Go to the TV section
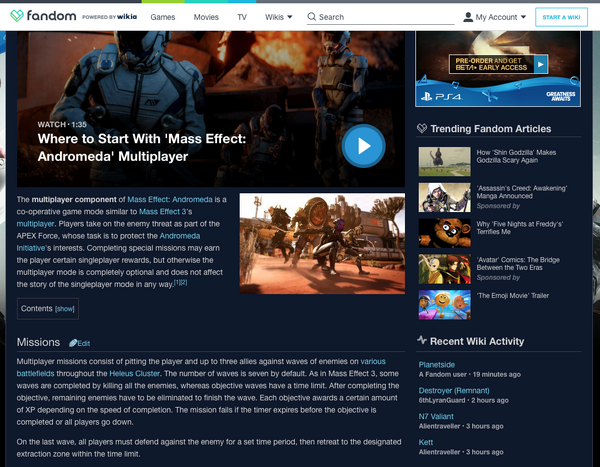This screenshot has width=600, height=467. pos(243,17)
